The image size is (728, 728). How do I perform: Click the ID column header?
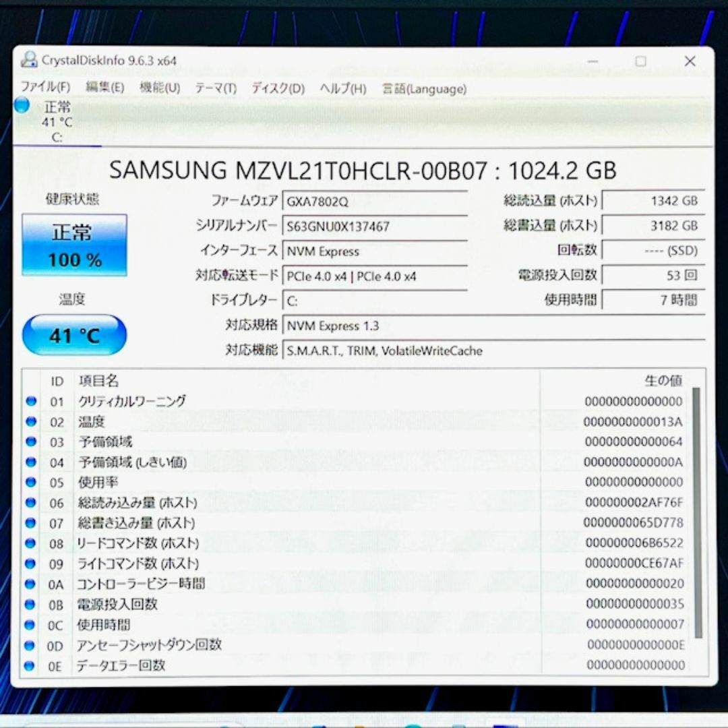(x=57, y=381)
